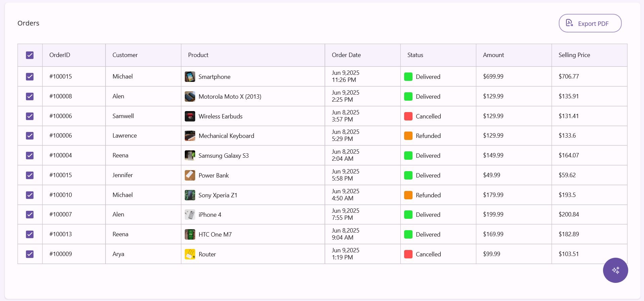This screenshot has height=301, width=644.
Task: Open the AI assistant sparkle button
Action: pyautogui.click(x=615, y=270)
